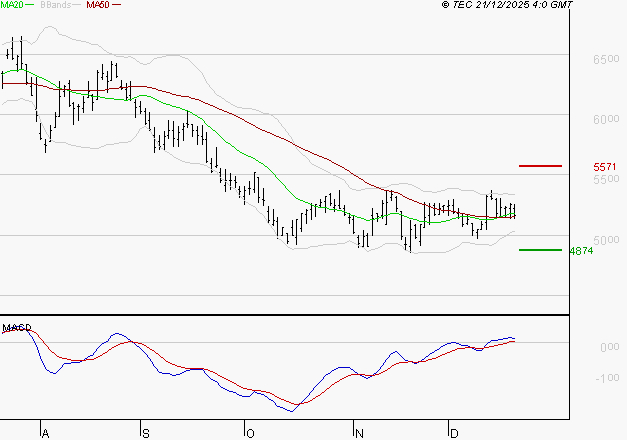Click the O month axis label
The height and width of the screenshot is (440, 627).
point(250,434)
